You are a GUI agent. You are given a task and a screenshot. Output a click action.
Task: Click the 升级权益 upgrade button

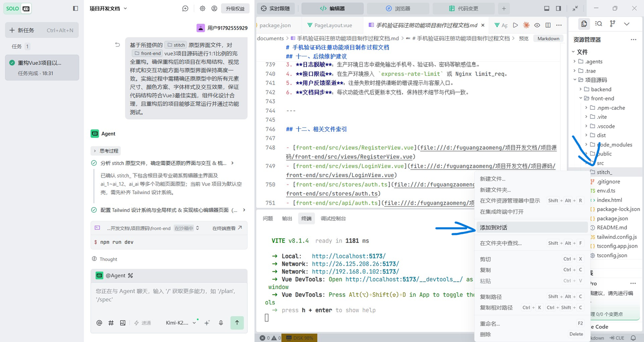(235, 9)
